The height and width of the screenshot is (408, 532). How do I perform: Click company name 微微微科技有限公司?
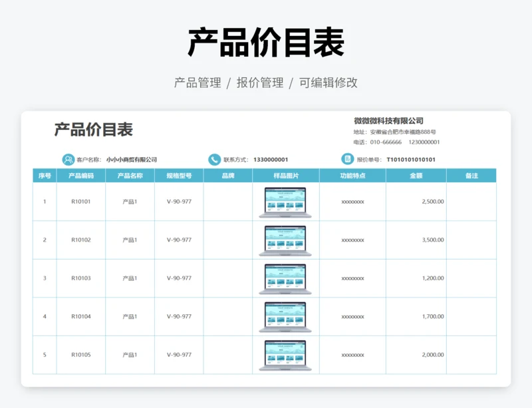(x=388, y=120)
